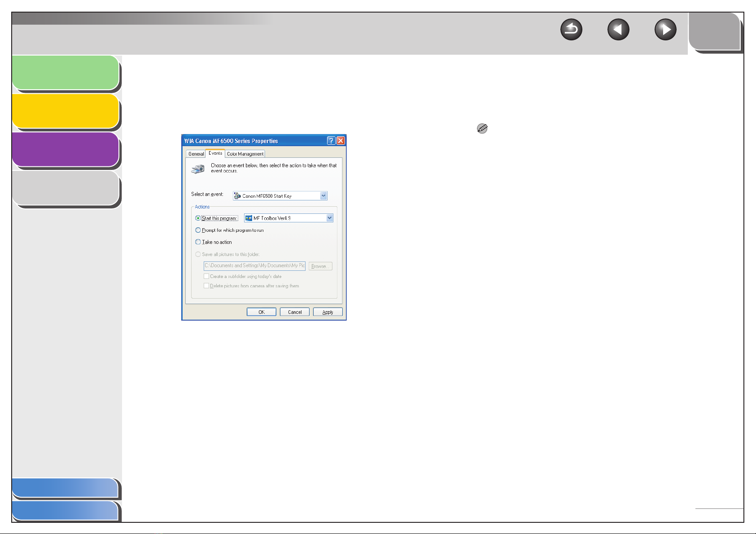
Task: Click the 'Select an event:' label
Action: (207, 194)
